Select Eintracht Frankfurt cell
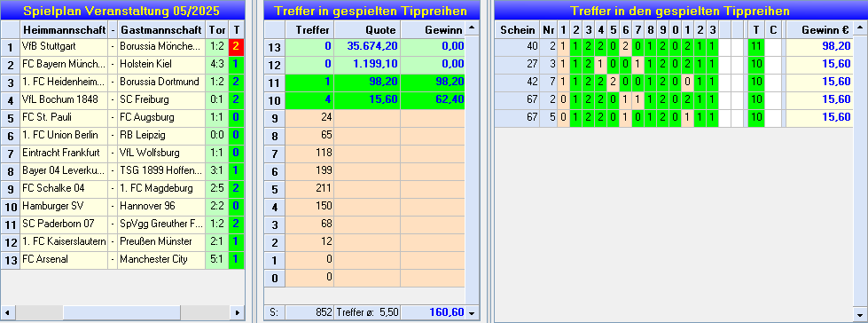 (x=64, y=154)
